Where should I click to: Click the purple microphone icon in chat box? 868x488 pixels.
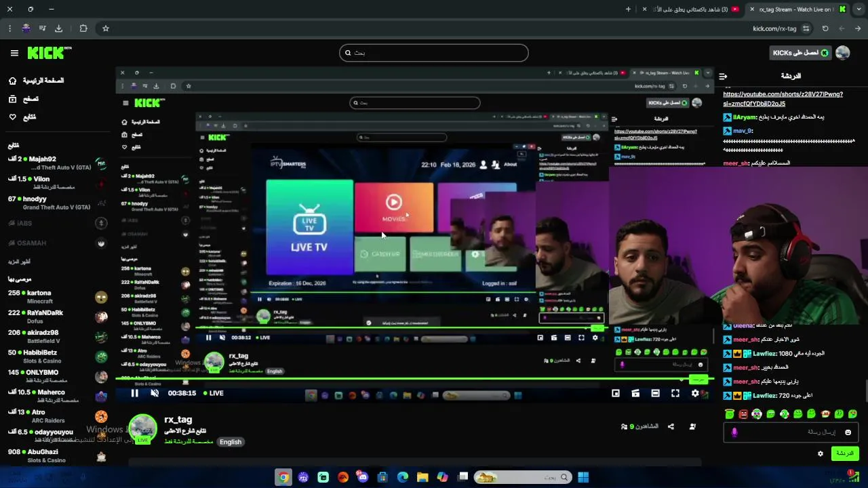coord(734,432)
